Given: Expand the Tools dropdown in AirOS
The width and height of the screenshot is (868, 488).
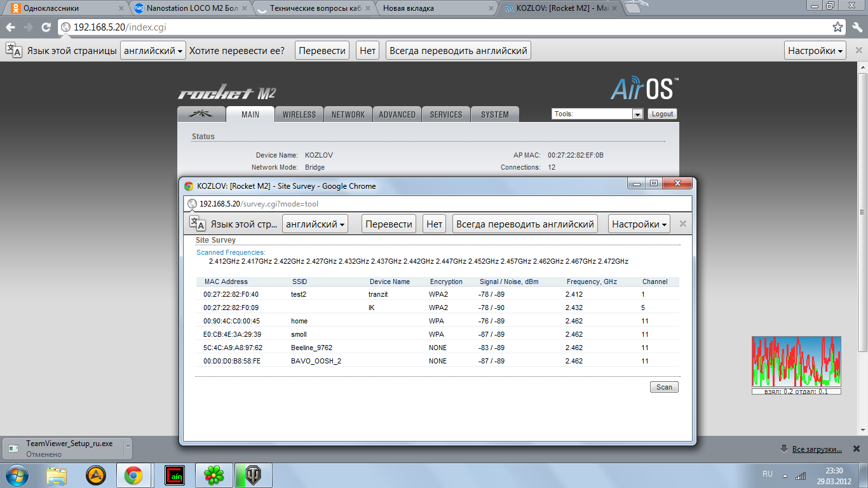Looking at the screenshot, I should [597, 114].
